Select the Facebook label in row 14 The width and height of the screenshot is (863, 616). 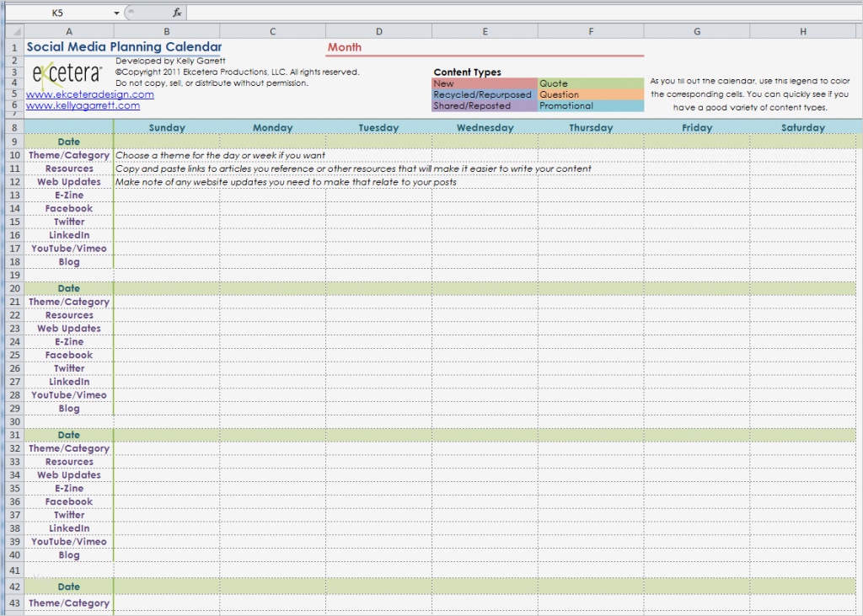click(68, 208)
